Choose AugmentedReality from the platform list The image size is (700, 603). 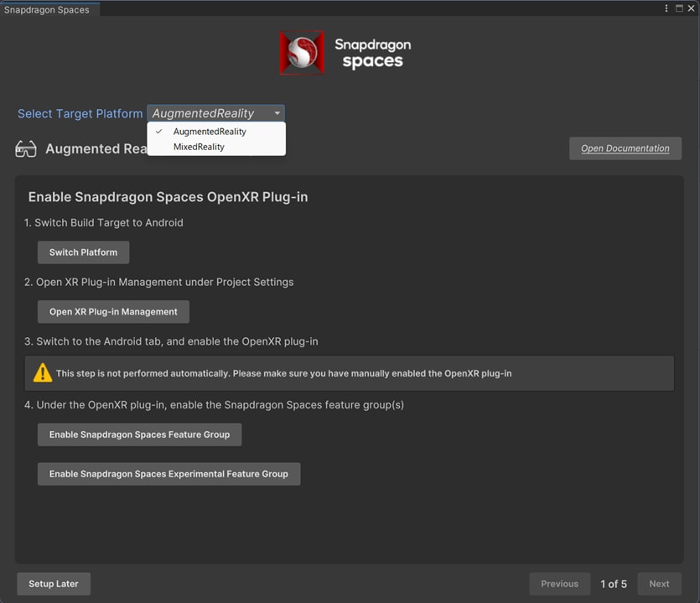pos(216,132)
